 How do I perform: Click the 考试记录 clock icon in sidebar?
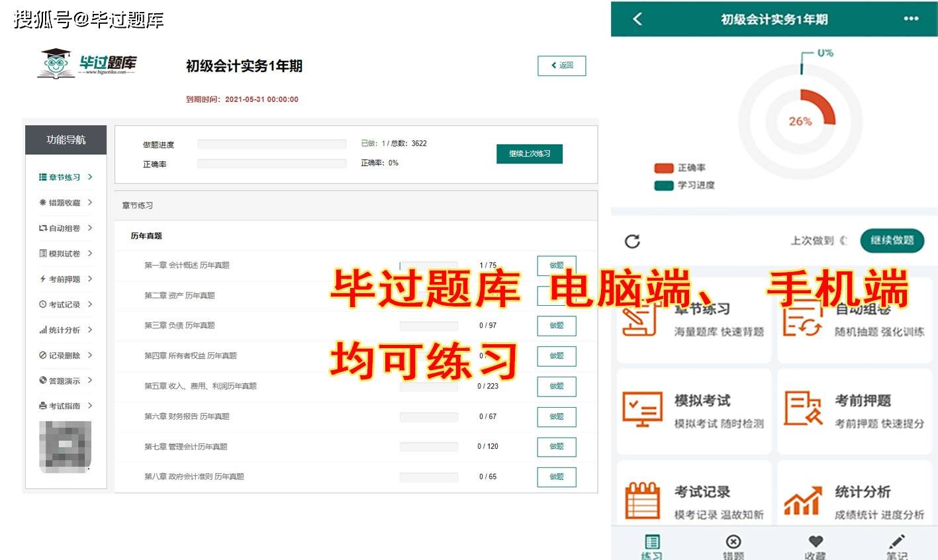(x=43, y=304)
